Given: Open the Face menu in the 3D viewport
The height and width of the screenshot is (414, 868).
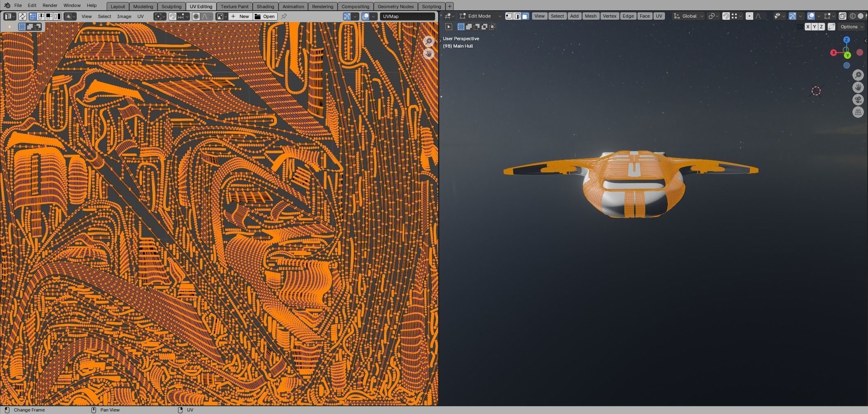Looking at the screenshot, I should click(644, 16).
